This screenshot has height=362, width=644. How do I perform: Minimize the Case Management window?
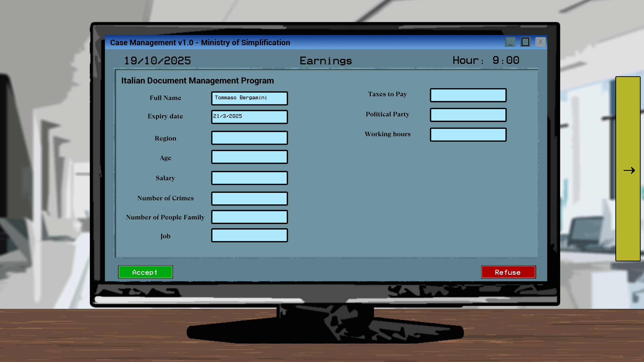tap(510, 42)
